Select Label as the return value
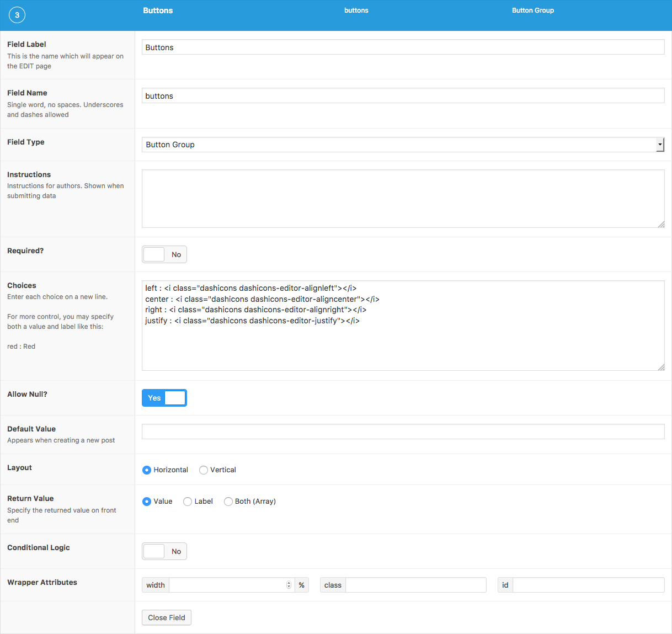 188,502
